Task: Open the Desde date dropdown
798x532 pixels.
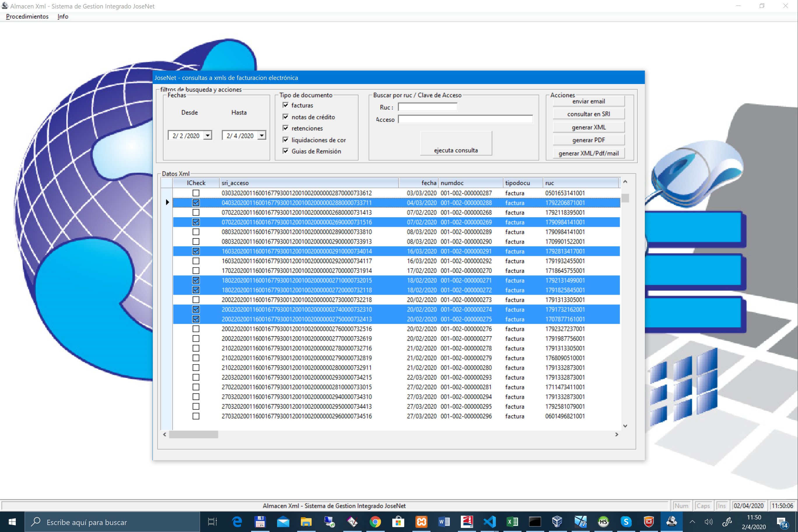Action: pyautogui.click(x=208, y=135)
